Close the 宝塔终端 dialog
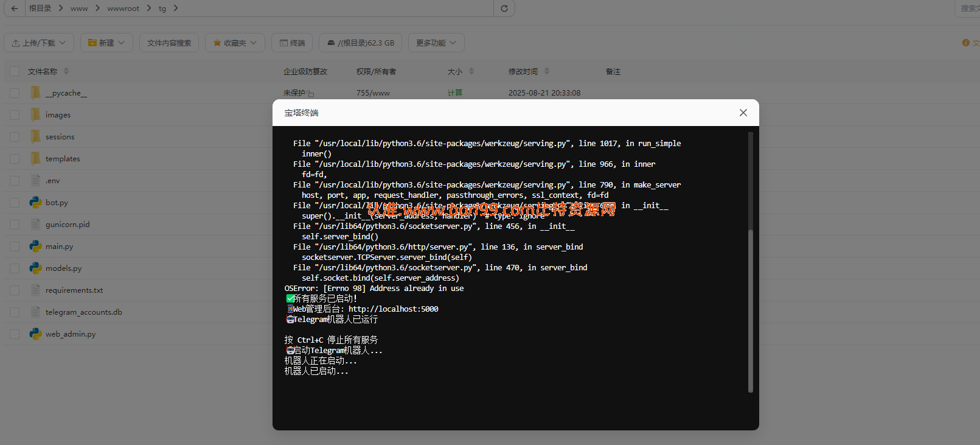980x445 pixels. click(x=743, y=113)
